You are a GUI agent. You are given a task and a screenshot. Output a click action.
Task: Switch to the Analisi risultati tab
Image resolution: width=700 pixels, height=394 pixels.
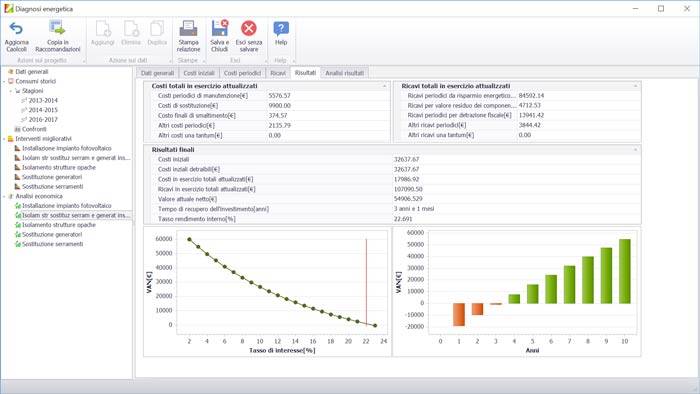coord(344,73)
